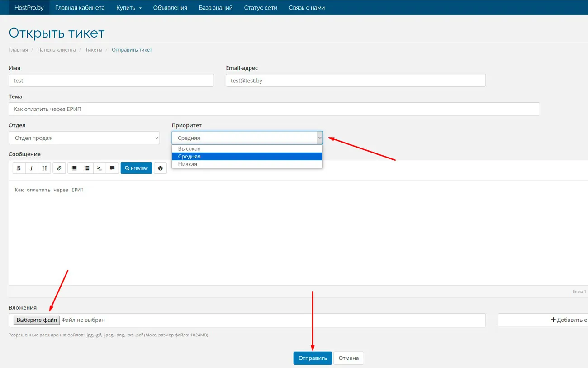588x368 pixels.
Task: Expand the Отдел department dropdown
Action: (x=84, y=138)
